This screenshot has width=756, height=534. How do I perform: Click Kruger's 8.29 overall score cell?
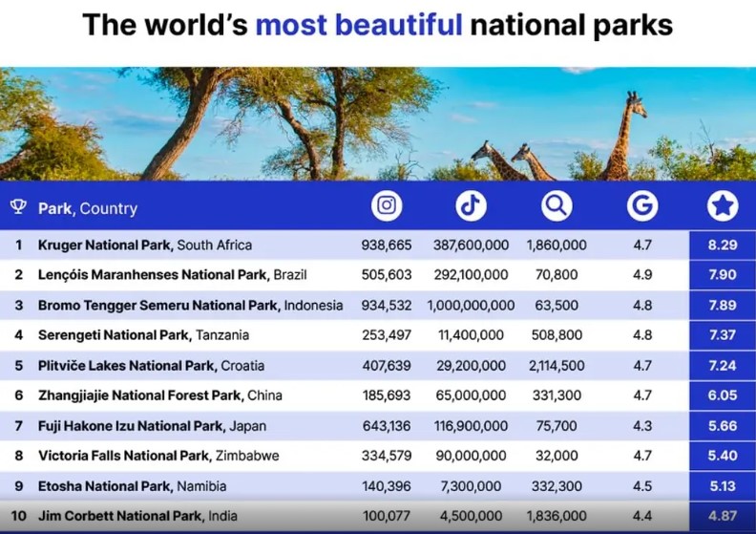(x=722, y=246)
